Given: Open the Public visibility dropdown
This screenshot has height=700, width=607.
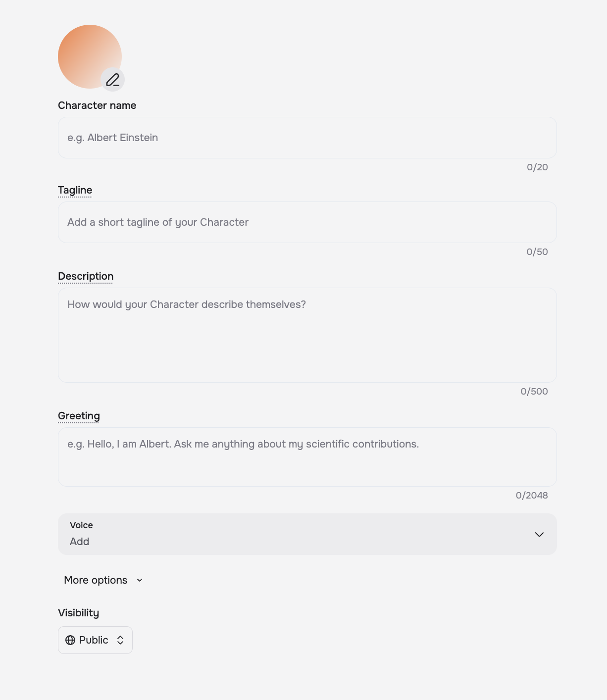Looking at the screenshot, I should tap(95, 640).
